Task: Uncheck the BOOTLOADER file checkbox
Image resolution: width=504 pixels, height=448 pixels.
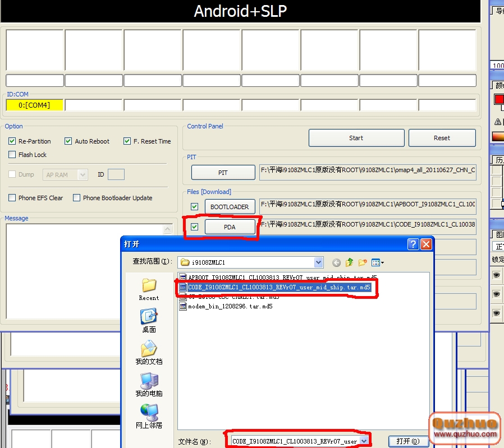Action: 194,206
